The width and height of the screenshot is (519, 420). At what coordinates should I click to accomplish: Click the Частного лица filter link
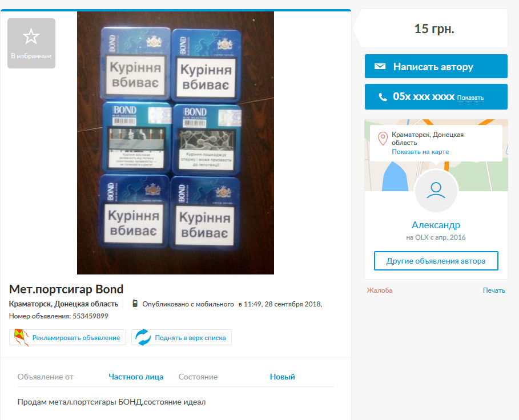point(136,377)
